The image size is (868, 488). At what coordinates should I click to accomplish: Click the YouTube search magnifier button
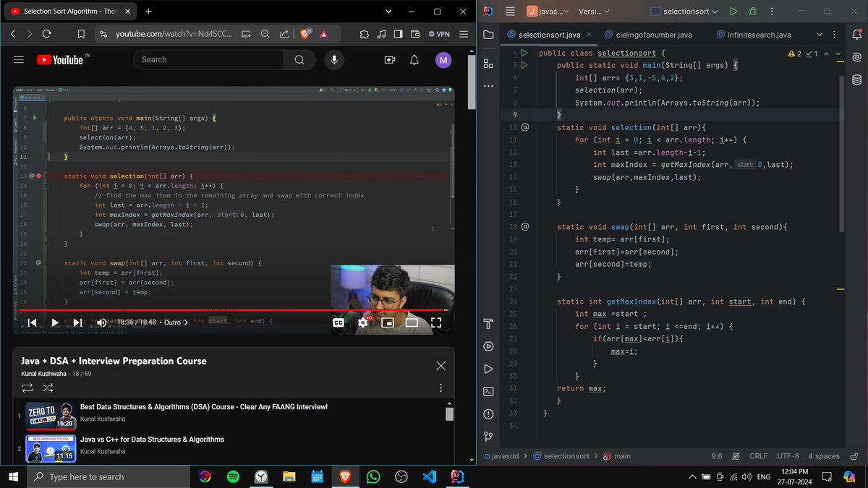[x=299, y=60]
